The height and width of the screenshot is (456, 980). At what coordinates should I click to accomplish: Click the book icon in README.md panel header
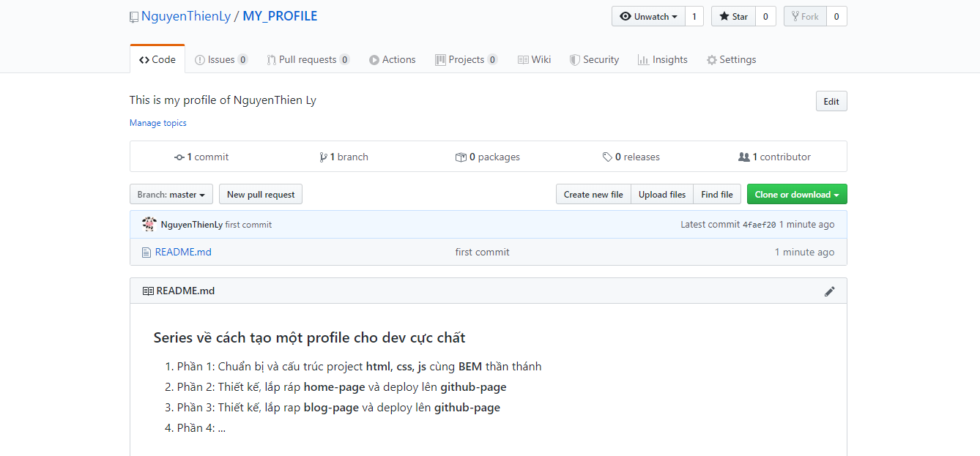[148, 291]
